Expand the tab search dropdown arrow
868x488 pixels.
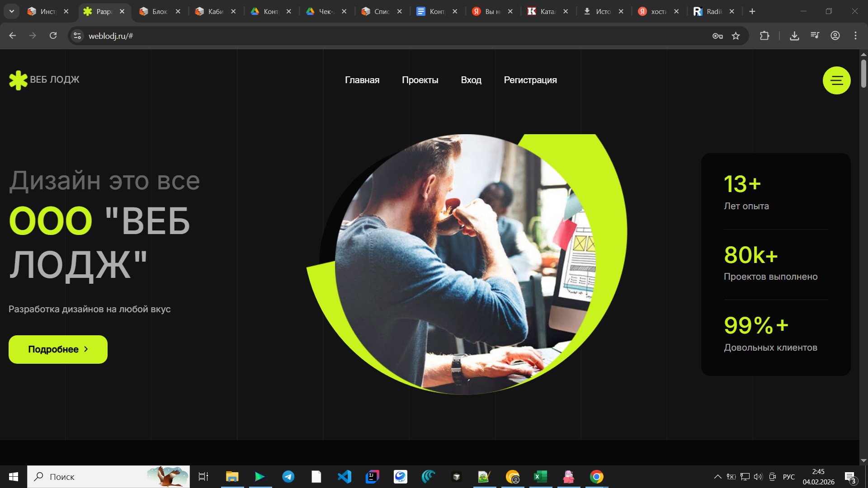tap(12, 11)
